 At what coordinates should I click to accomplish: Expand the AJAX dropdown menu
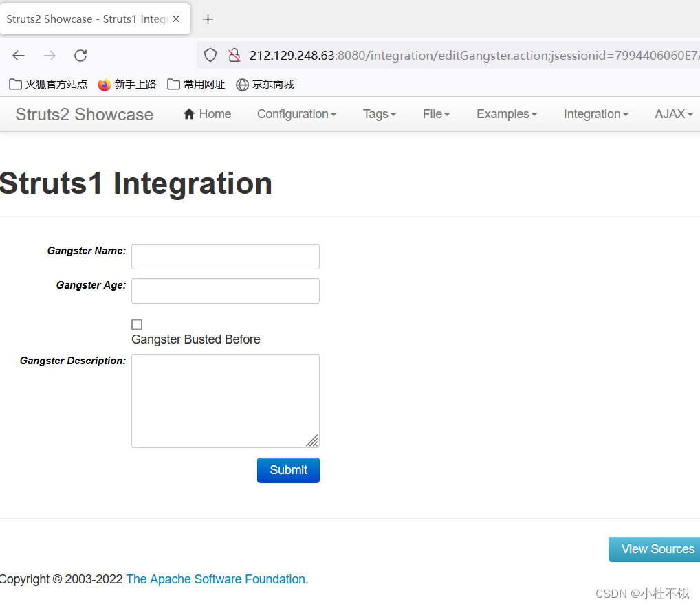(x=674, y=114)
